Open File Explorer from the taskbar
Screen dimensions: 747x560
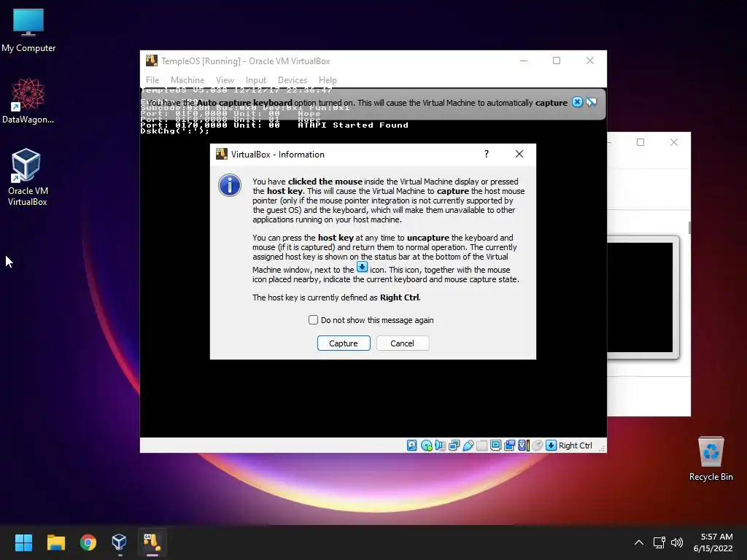(x=55, y=542)
